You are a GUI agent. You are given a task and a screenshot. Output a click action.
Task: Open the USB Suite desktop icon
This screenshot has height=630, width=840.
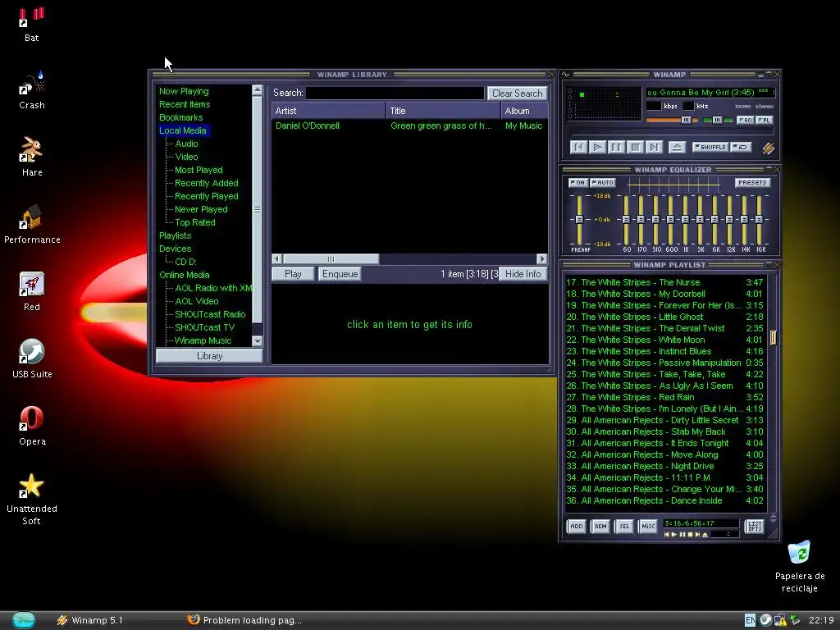pos(32,358)
